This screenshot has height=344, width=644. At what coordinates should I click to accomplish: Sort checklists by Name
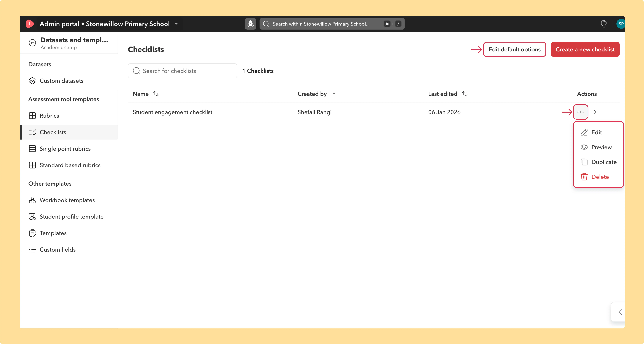point(156,94)
